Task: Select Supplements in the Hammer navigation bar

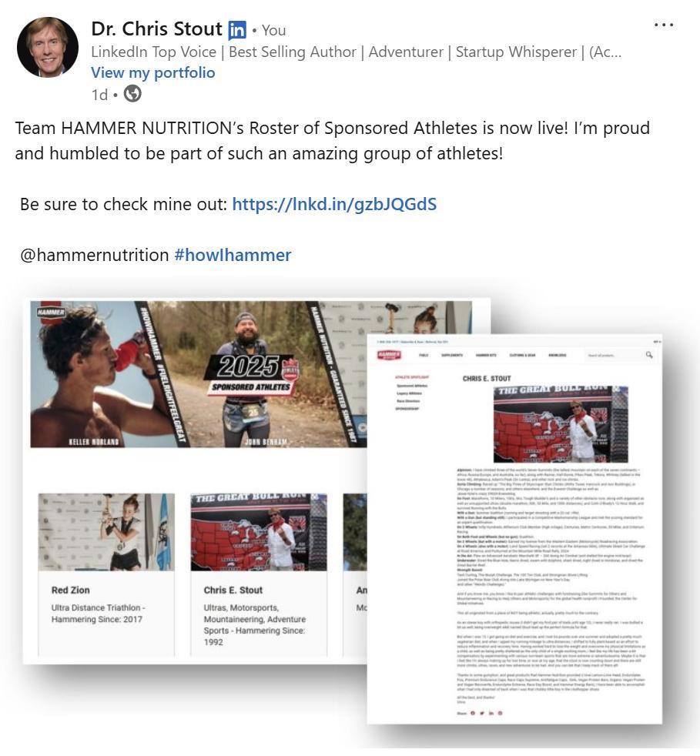Action: click(x=452, y=355)
